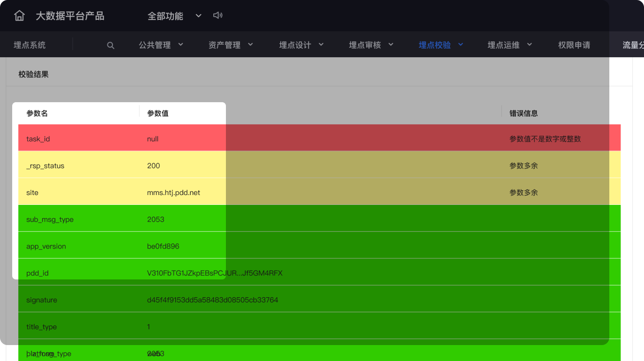Screen dimensions: 644x361
Task: Click the value be0fd896
Action: click(x=163, y=246)
